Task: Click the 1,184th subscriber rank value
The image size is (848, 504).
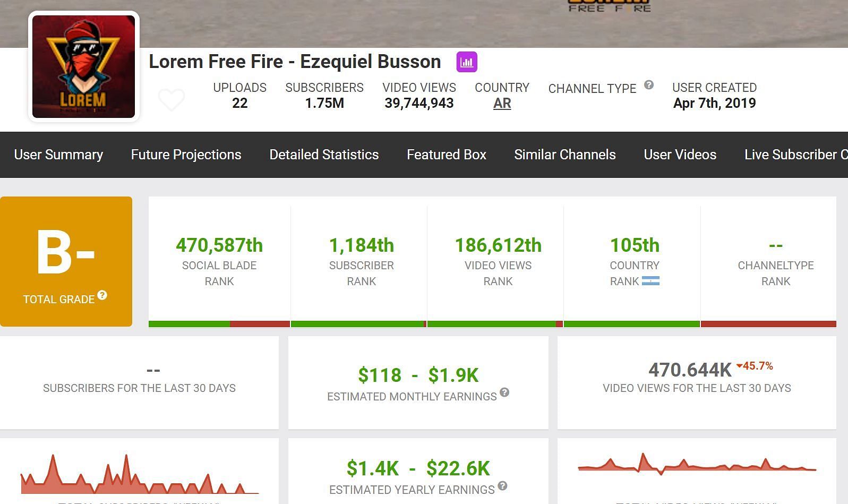Action: pyautogui.click(x=362, y=245)
